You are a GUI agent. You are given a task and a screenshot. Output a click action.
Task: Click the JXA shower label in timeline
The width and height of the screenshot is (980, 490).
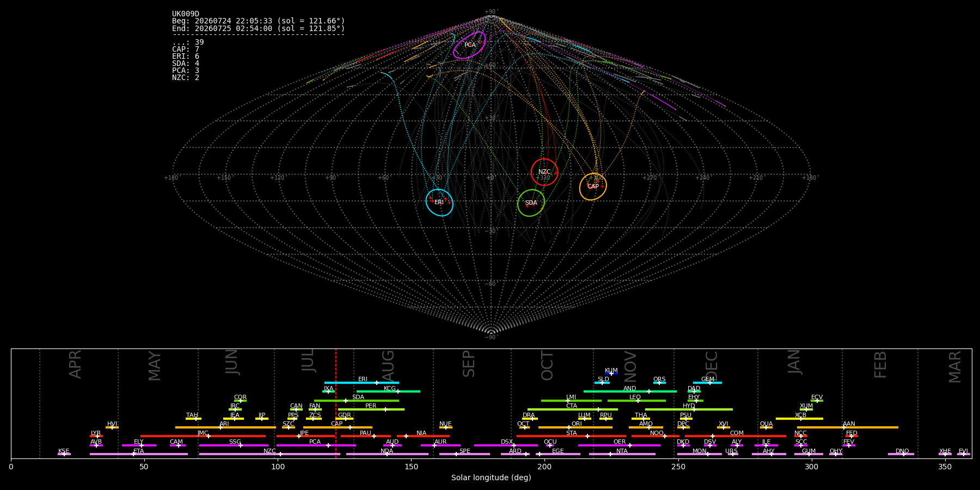(x=328, y=389)
